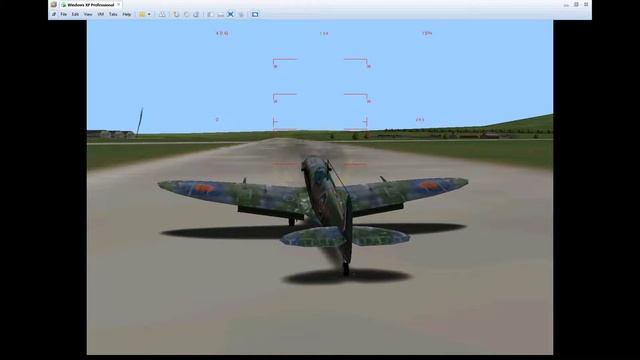Click the revert snapshot toolbar icon
640x360 pixels.
coord(186,14)
